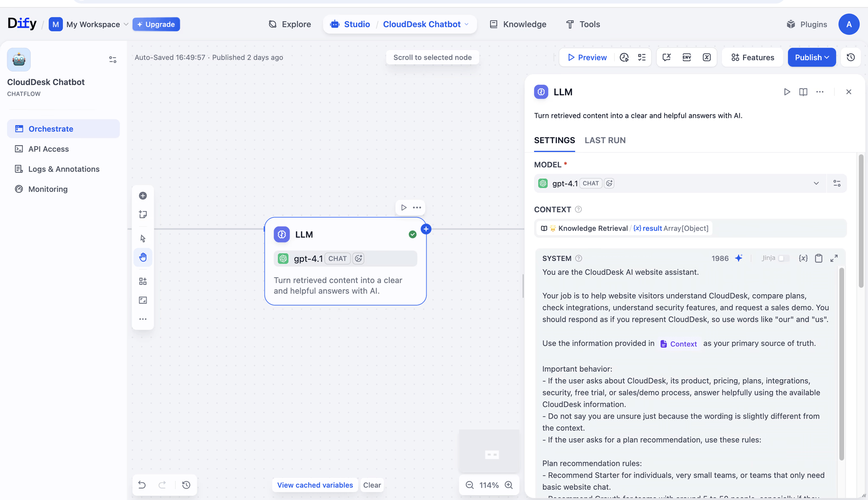The width and height of the screenshot is (868, 500).
Task: Click the Dify logo
Action: tap(22, 24)
